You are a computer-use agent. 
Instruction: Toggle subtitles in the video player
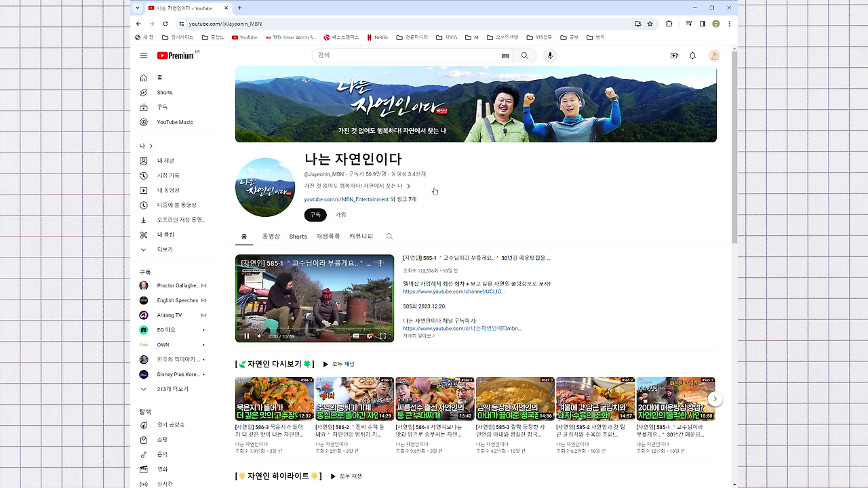pyautogui.click(x=355, y=335)
